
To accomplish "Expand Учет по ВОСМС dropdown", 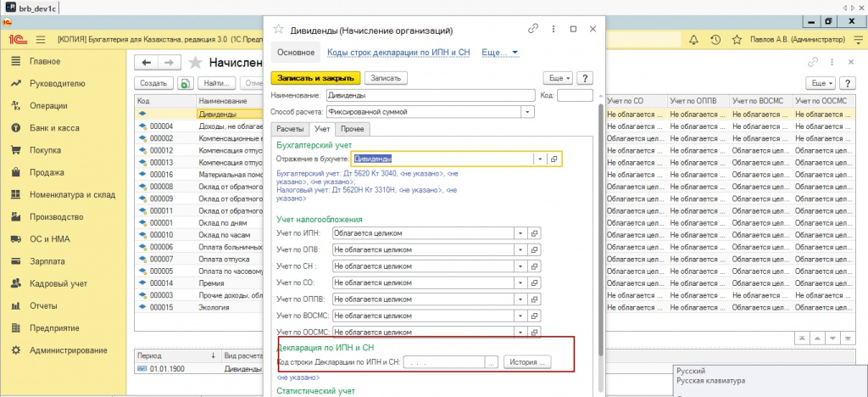I will tap(521, 316).
